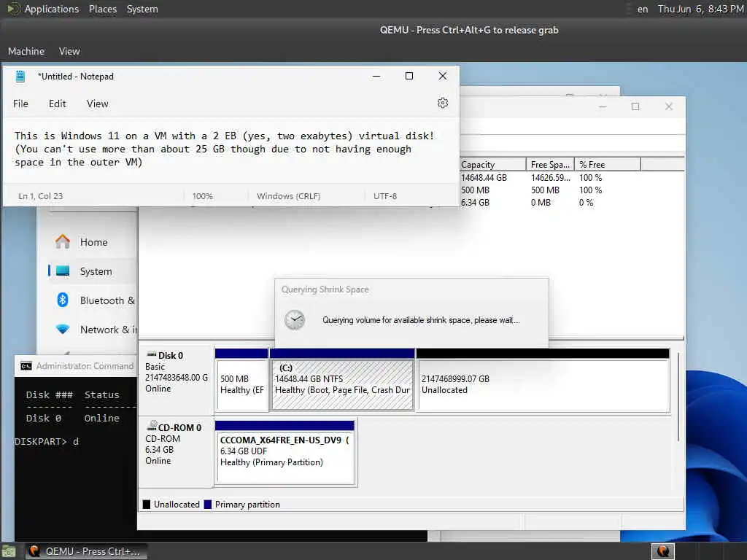Select System icon in Settings sidebar
This screenshot has height=560, width=747.
(x=63, y=271)
